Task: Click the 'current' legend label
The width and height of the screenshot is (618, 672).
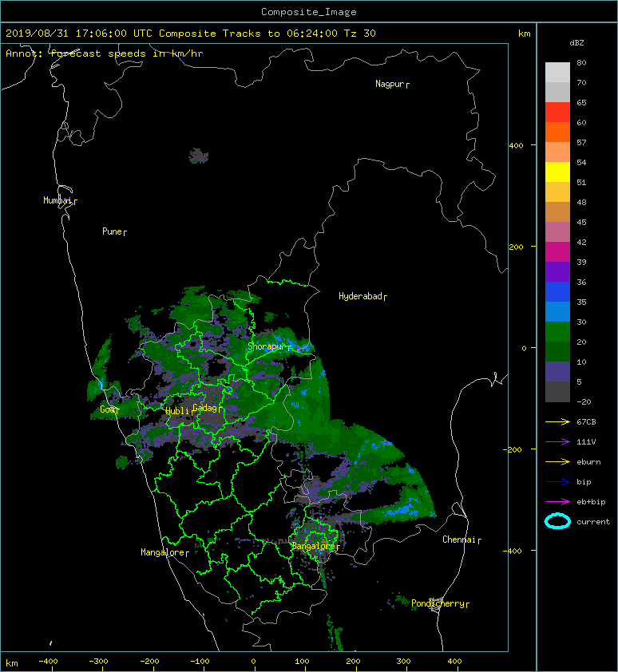Action: pos(593,522)
